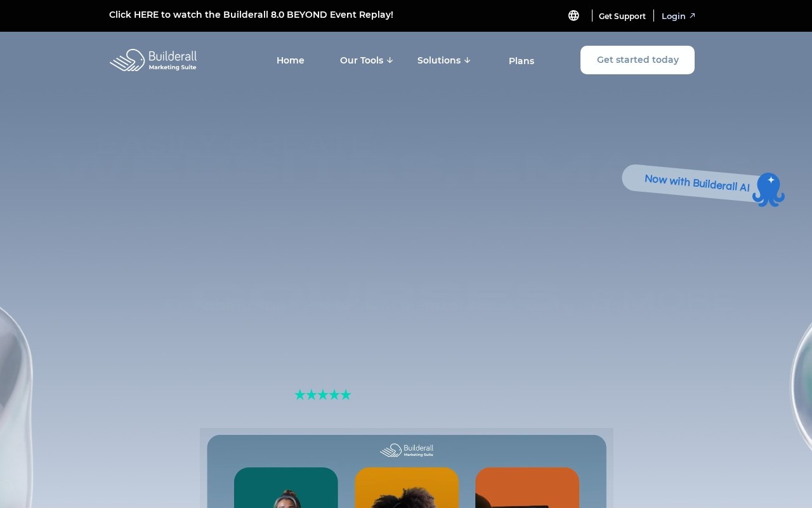Go to the Home menu item
Image resolution: width=812 pixels, height=508 pixels.
[x=291, y=60]
